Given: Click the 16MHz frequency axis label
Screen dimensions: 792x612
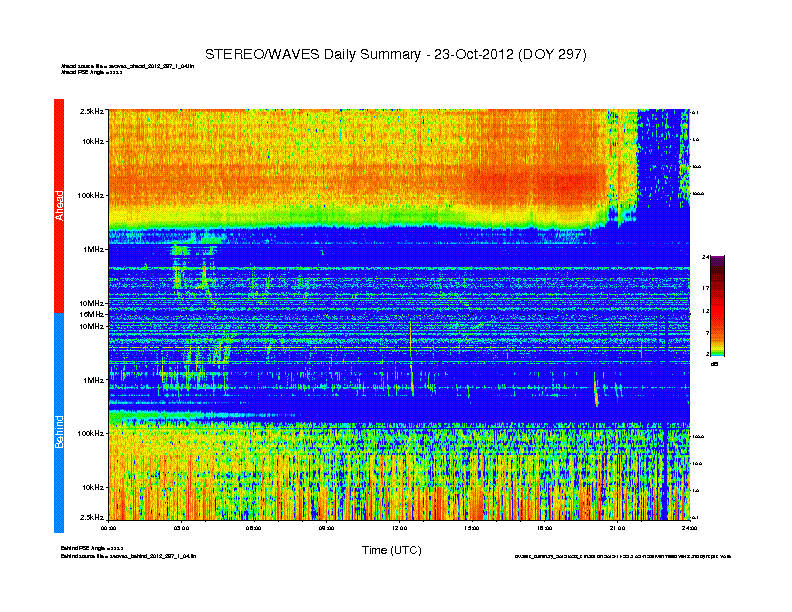Looking at the screenshot, I should (x=92, y=314).
